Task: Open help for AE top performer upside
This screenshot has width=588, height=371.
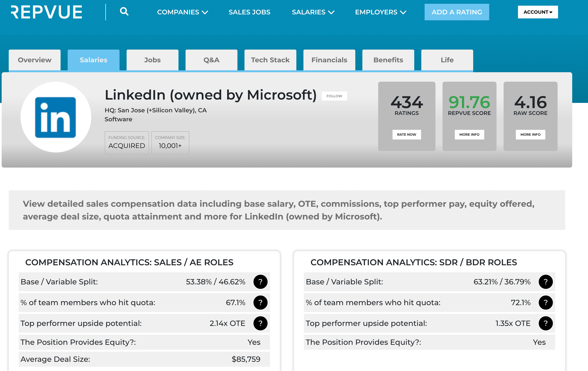Action: tap(260, 323)
